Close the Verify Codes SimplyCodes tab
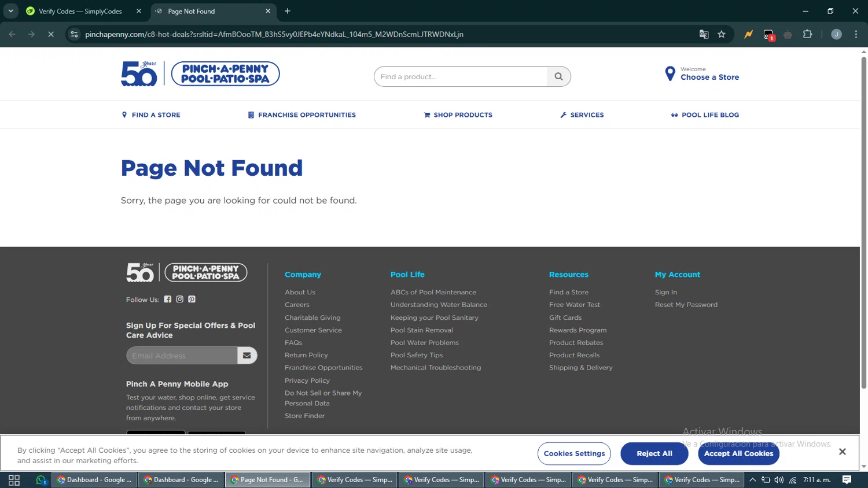The height and width of the screenshot is (488, 868). tap(139, 11)
